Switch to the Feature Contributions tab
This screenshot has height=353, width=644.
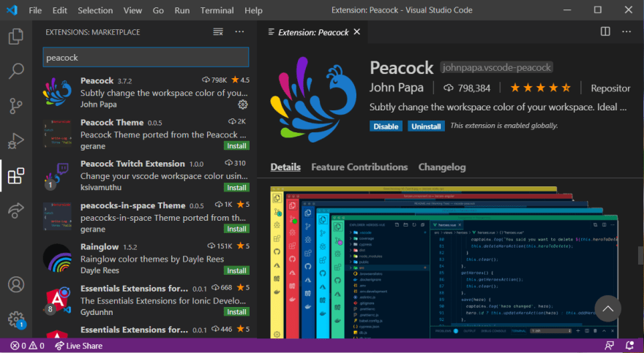(x=359, y=167)
